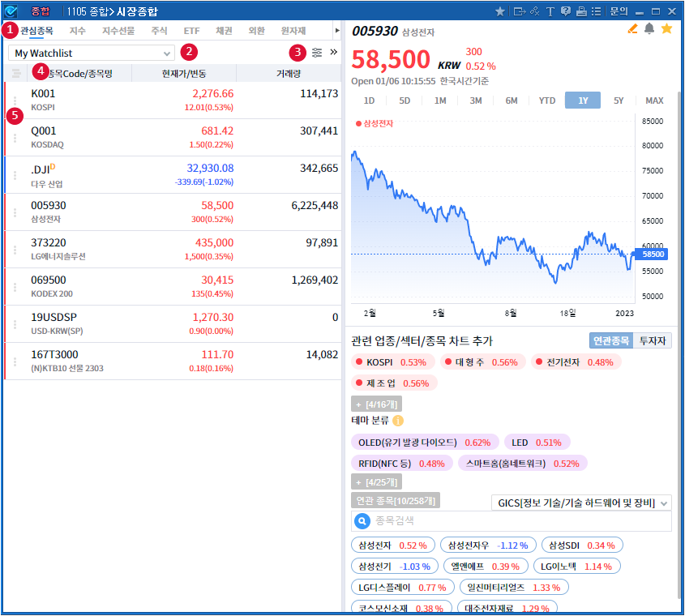Click the bell alert icon for 삼성전자

tap(649, 29)
